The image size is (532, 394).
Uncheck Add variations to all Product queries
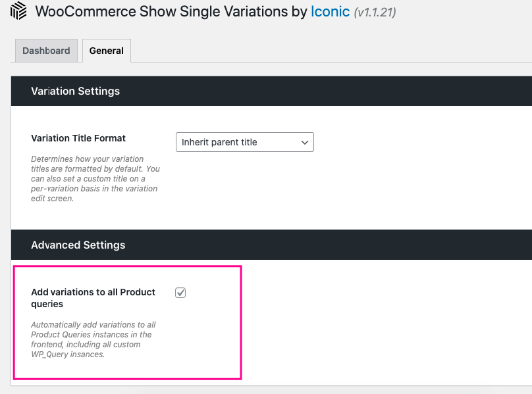pos(180,293)
